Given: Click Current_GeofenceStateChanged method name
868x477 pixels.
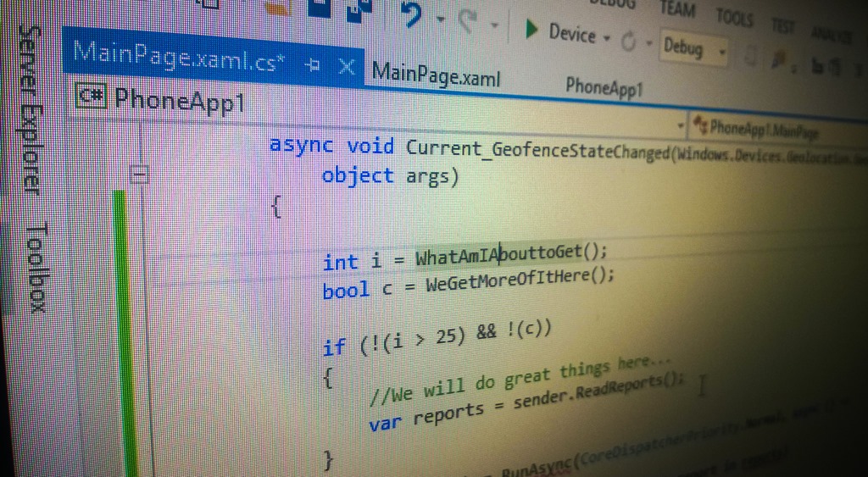Looking at the screenshot, I should point(538,152).
